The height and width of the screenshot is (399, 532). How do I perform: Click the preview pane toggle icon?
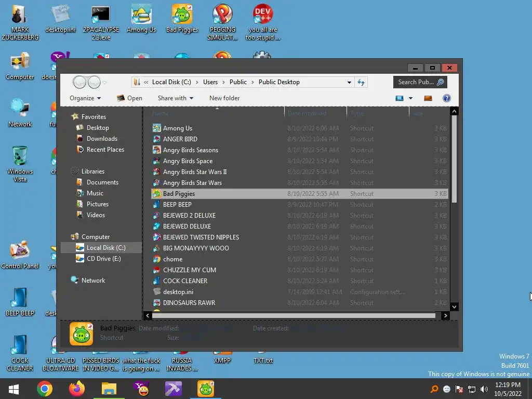pos(428,98)
